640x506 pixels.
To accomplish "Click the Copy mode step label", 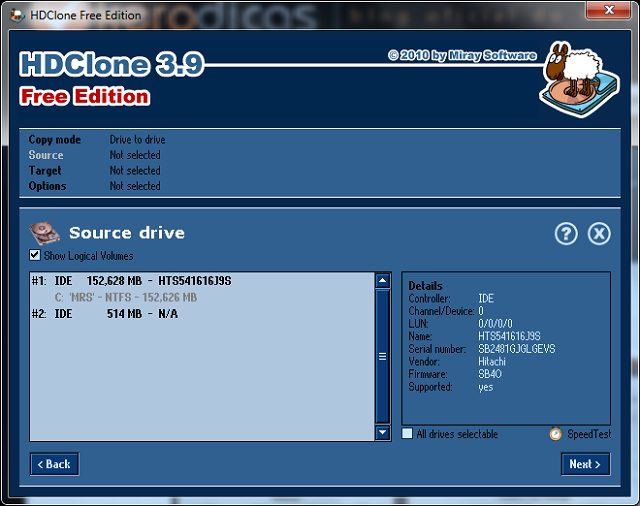I will click(x=55, y=140).
